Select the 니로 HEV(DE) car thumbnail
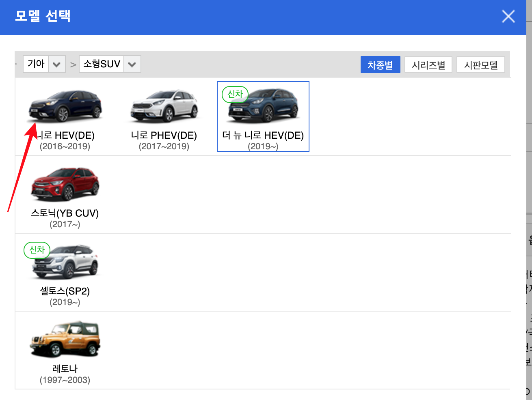The height and width of the screenshot is (400, 532). tap(65, 106)
